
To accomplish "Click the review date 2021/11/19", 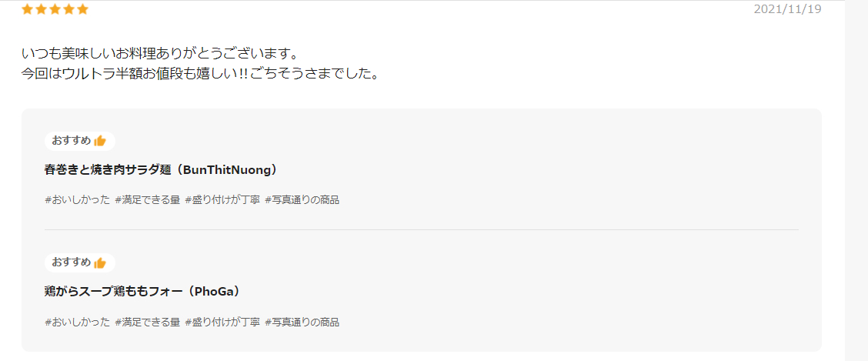I will coord(788,9).
